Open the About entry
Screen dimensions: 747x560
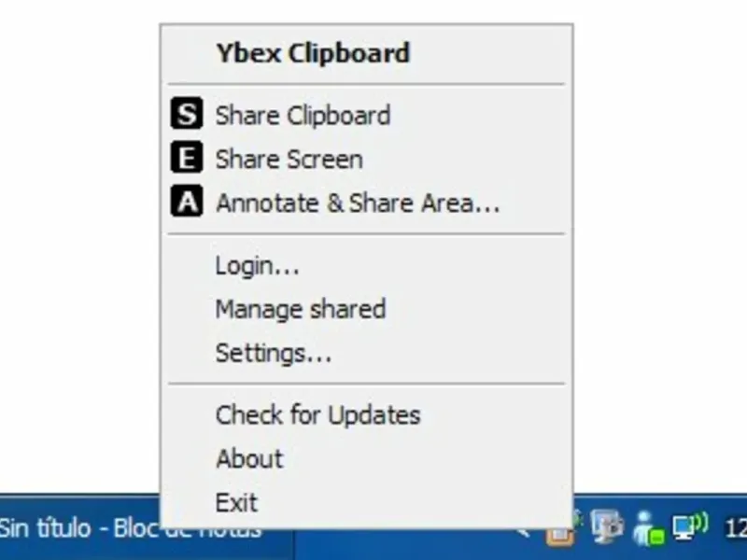[x=248, y=458]
